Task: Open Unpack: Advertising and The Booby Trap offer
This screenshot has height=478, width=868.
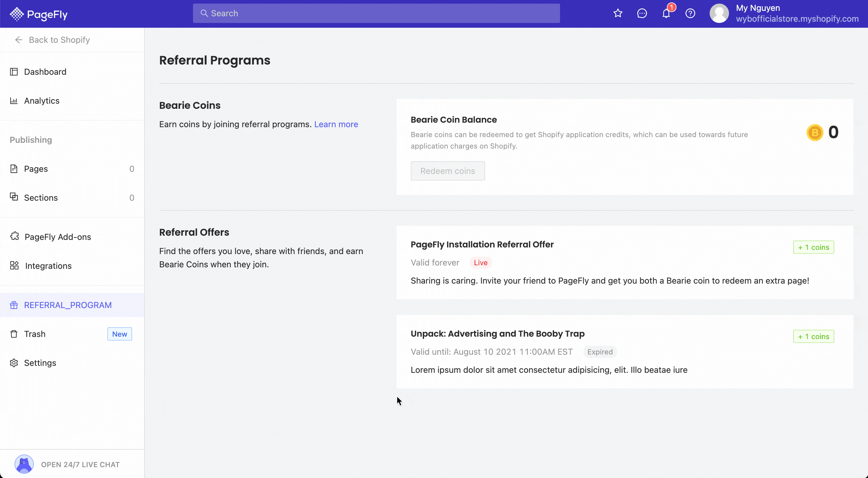Action: tap(625, 352)
